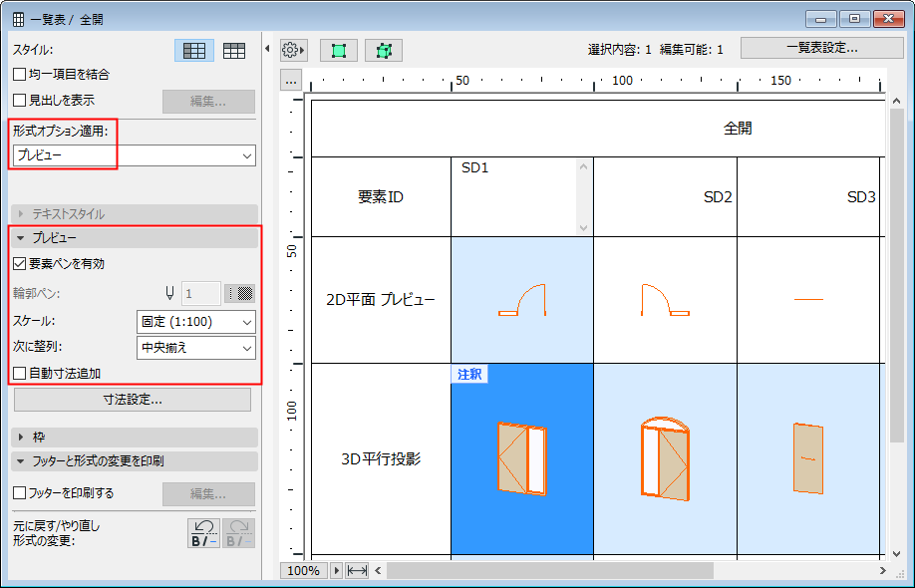Click the outline pen icon
This screenshot has height=588, width=915.
[169, 293]
